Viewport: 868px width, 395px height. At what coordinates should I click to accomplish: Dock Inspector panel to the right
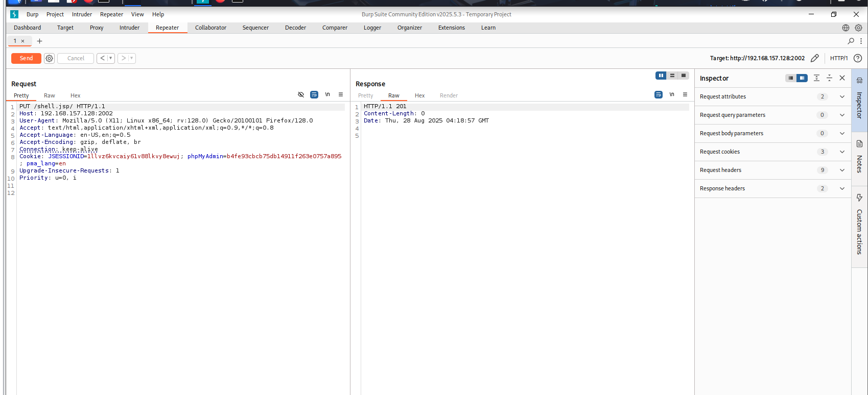point(802,78)
